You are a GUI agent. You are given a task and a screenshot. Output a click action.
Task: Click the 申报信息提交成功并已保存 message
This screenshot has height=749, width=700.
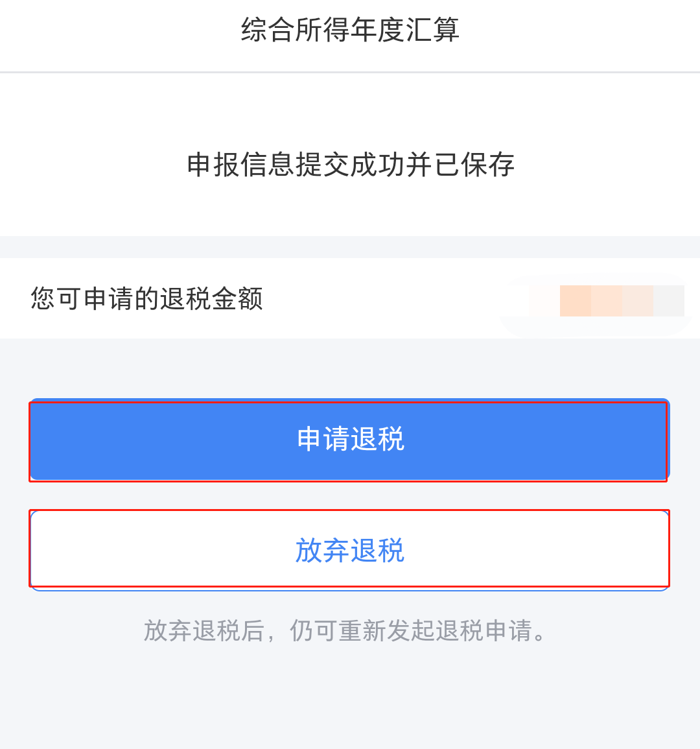[x=350, y=165]
